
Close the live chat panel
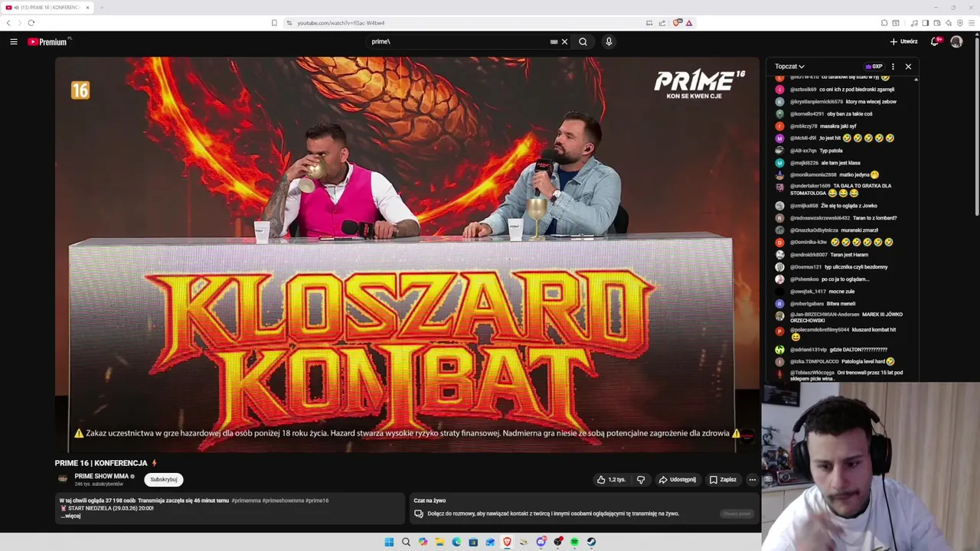908,67
